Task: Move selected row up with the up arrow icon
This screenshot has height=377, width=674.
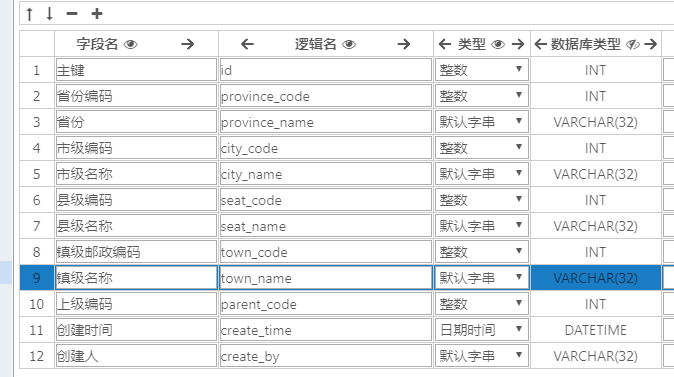Action: click(x=29, y=14)
